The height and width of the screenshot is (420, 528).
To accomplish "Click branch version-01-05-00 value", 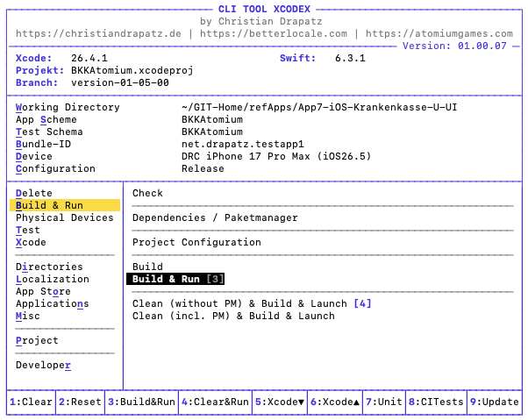I will click(120, 82).
